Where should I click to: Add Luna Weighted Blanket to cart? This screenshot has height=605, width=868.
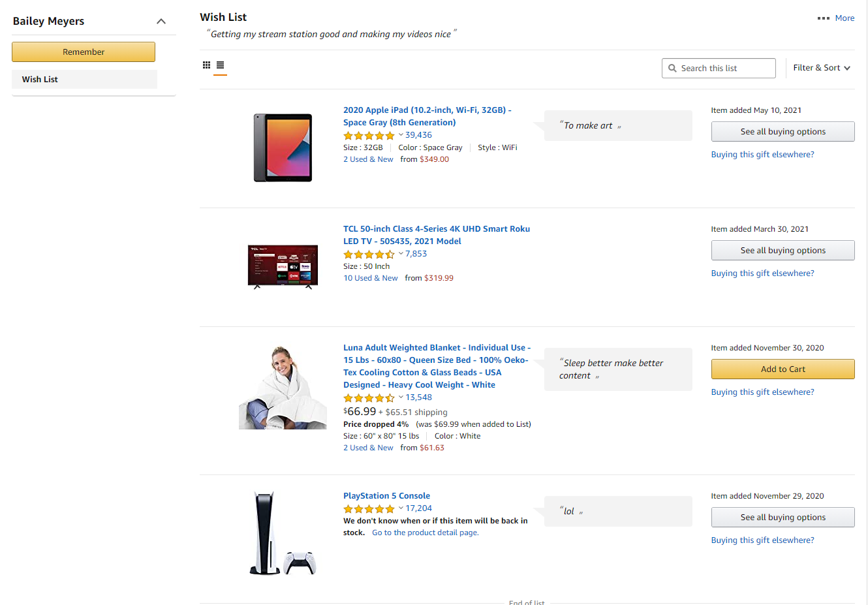pos(783,369)
